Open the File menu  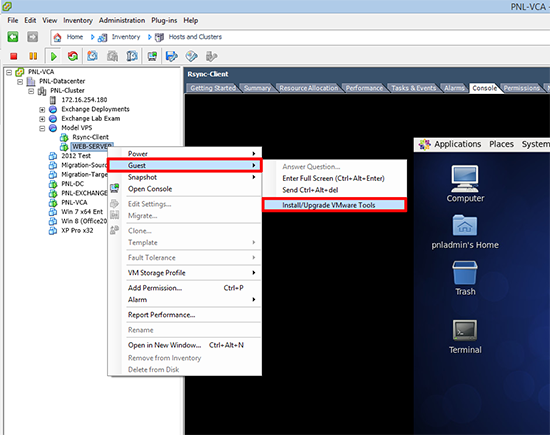13,20
